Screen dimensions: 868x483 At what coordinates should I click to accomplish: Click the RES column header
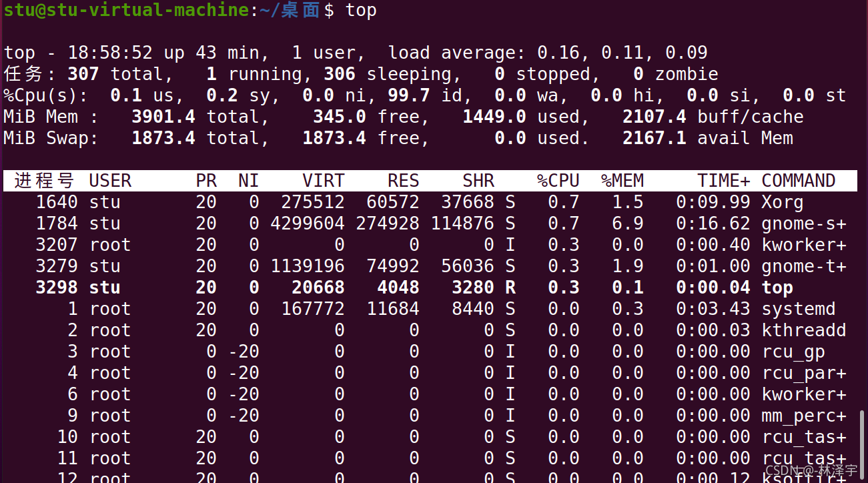click(404, 181)
